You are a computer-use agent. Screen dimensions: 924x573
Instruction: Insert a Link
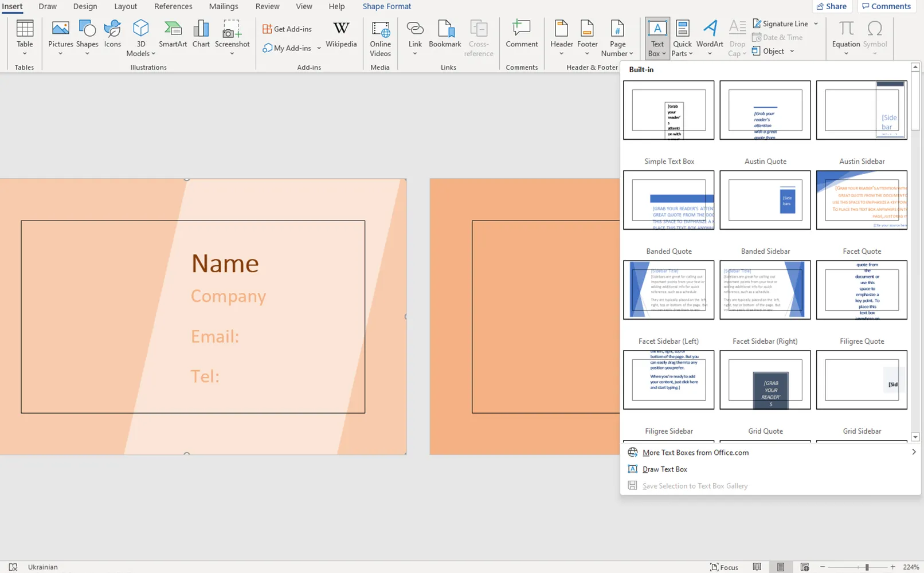pyautogui.click(x=415, y=38)
